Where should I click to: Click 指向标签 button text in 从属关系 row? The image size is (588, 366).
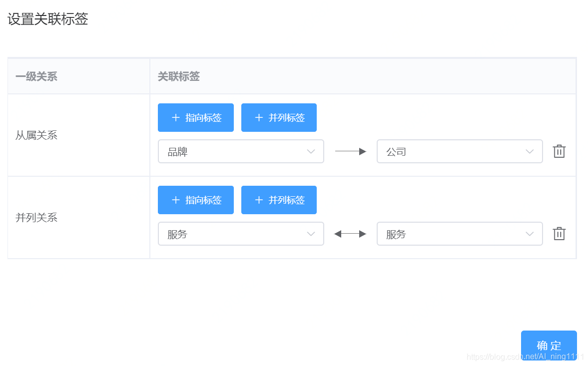tap(203, 118)
